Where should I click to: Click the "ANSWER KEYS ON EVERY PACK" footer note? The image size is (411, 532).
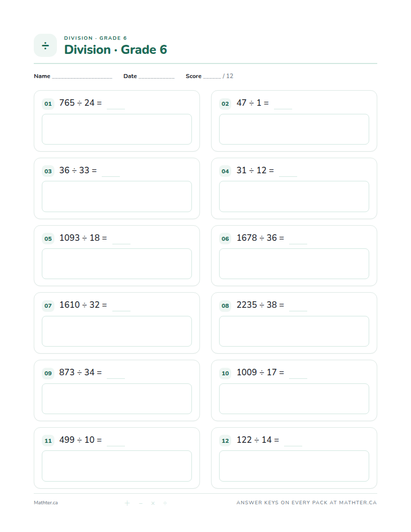(307, 503)
